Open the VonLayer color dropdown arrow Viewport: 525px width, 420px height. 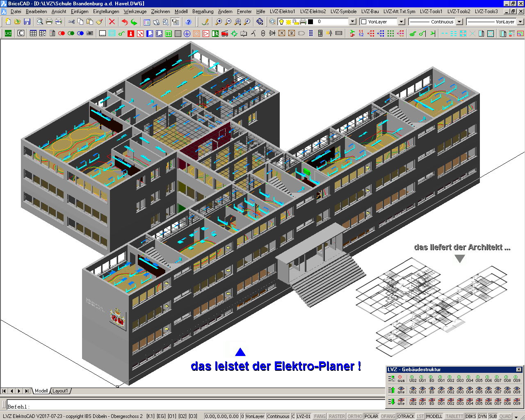coord(402,22)
